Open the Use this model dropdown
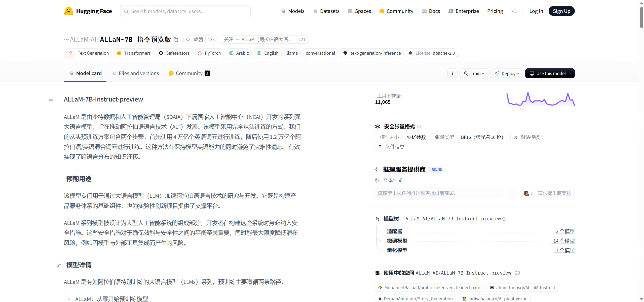 point(550,73)
